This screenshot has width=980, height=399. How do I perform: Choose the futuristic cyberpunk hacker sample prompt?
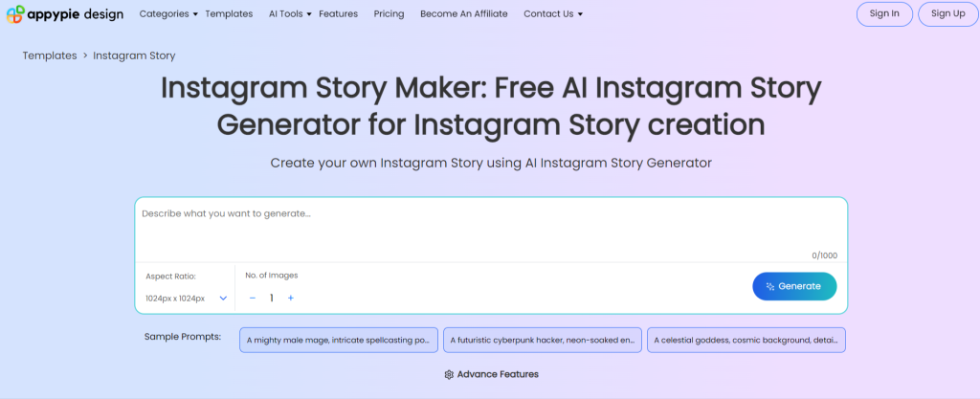tap(542, 340)
